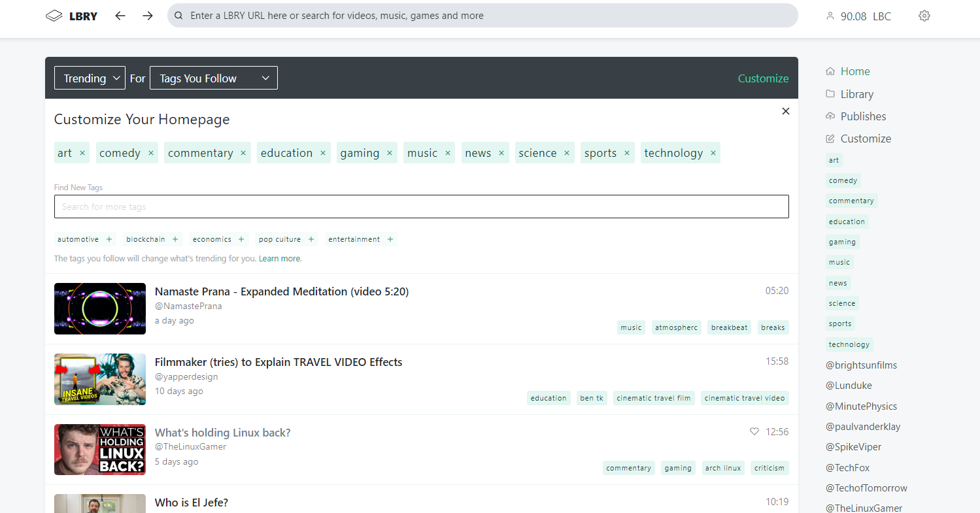Go back with the left arrow
This screenshot has width=980, height=513.
pos(120,16)
